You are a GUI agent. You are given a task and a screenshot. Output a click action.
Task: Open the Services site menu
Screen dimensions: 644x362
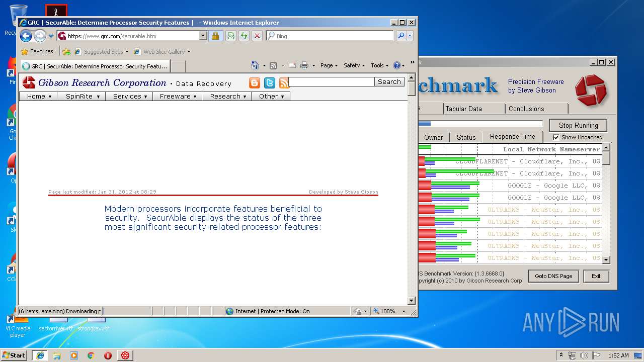coord(129,96)
